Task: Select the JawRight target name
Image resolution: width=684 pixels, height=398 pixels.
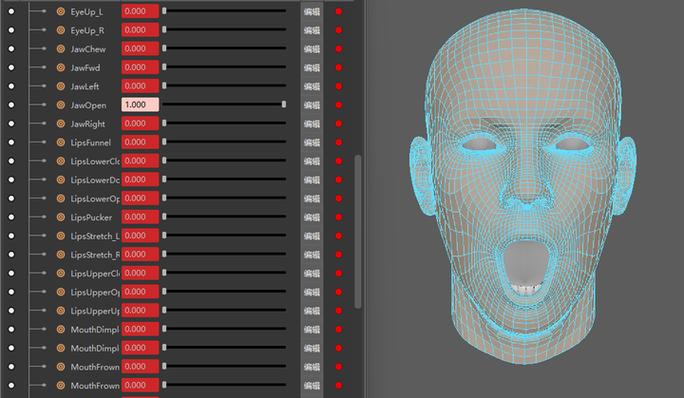Action: point(88,124)
